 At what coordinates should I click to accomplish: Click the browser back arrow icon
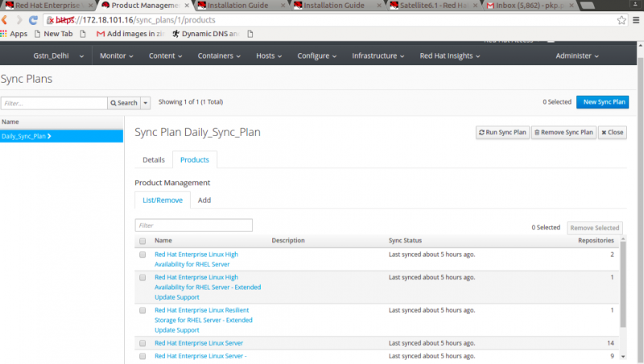tap(5, 19)
